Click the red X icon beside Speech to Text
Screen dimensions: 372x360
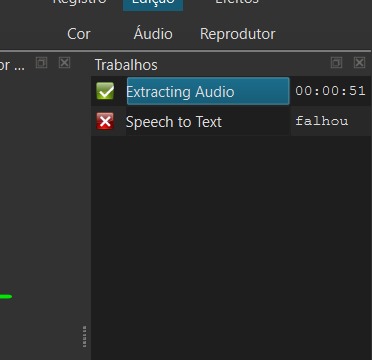[105, 121]
